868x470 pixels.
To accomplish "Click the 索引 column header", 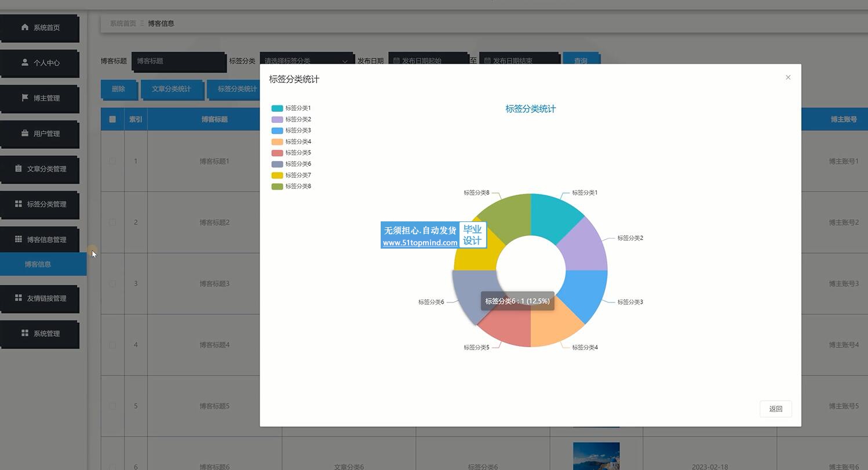I will pos(136,119).
